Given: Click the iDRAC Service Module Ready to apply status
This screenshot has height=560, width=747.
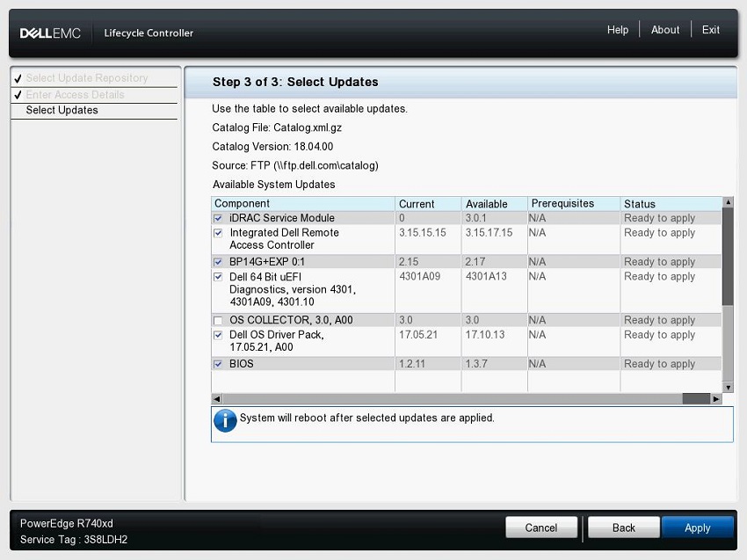Looking at the screenshot, I should coord(659,218).
